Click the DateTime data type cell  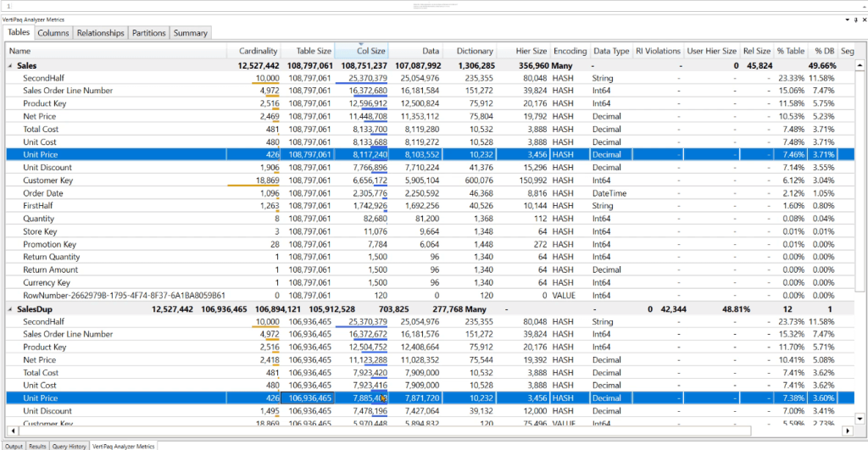click(x=609, y=193)
